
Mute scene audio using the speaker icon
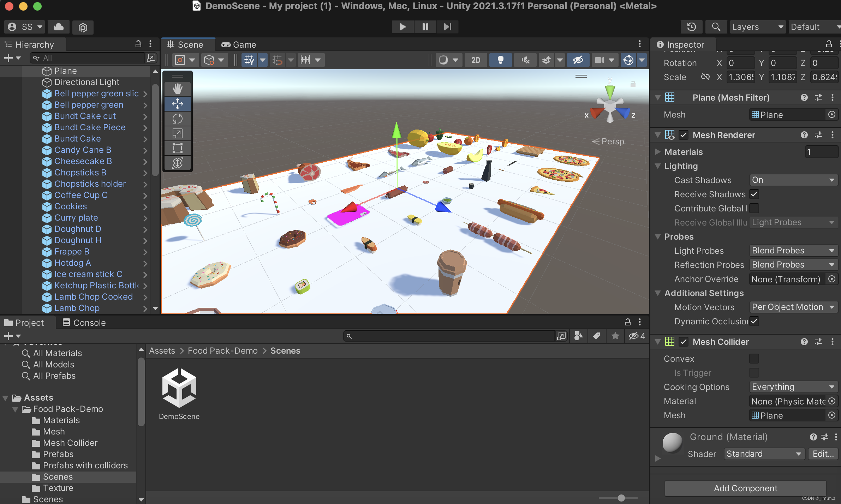525,60
